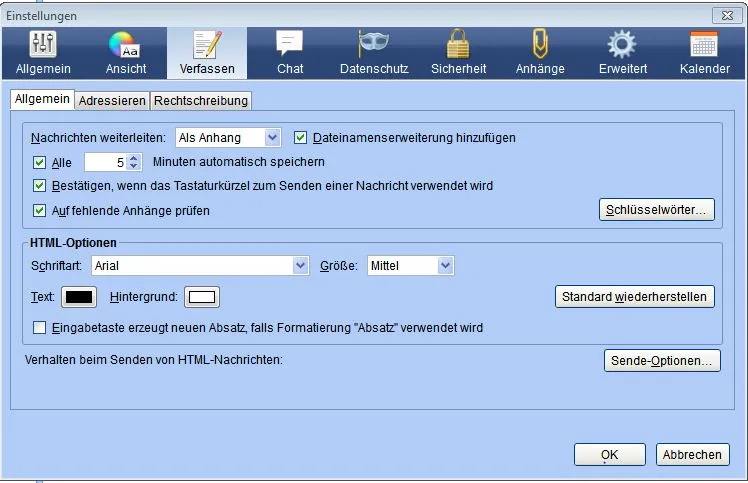Open the Schriftart Arial font dropdown
Image resolution: width=748 pixels, height=483 pixels.
(x=200, y=266)
